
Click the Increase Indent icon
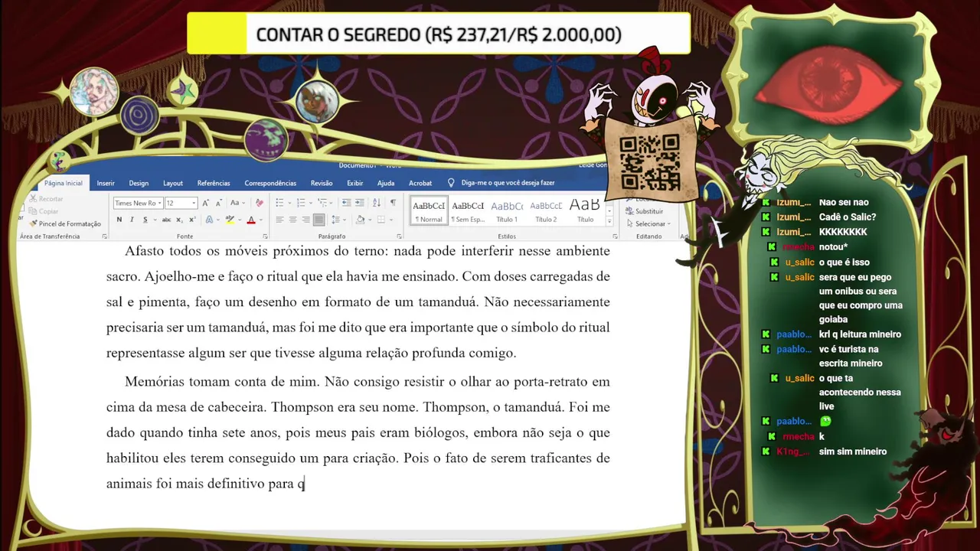tap(359, 203)
